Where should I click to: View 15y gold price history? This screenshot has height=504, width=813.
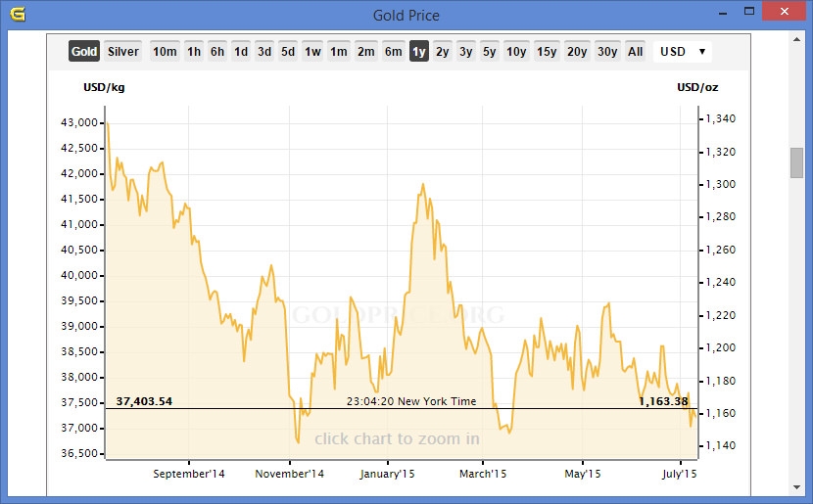click(x=547, y=51)
